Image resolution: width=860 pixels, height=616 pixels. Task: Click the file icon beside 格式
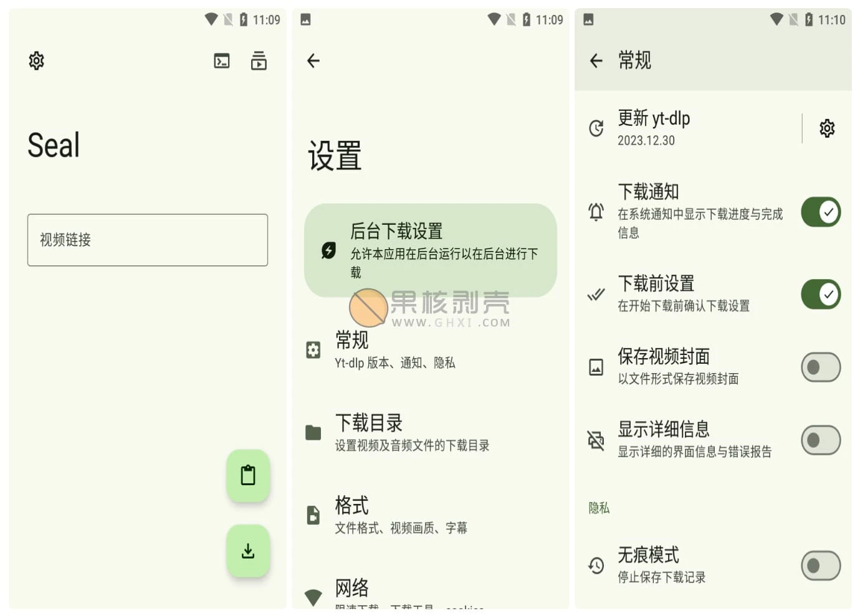tap(313, 515)
